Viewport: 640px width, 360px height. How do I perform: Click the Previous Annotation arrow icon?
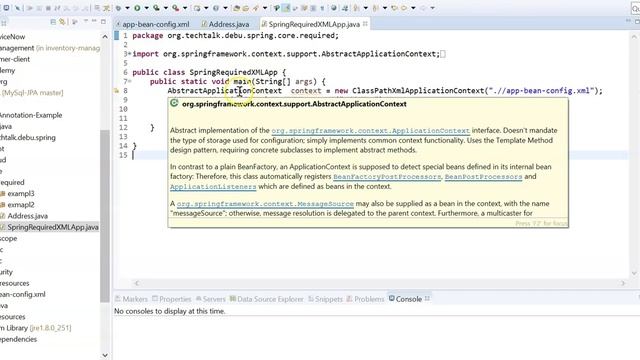click(x=375, y=8)
